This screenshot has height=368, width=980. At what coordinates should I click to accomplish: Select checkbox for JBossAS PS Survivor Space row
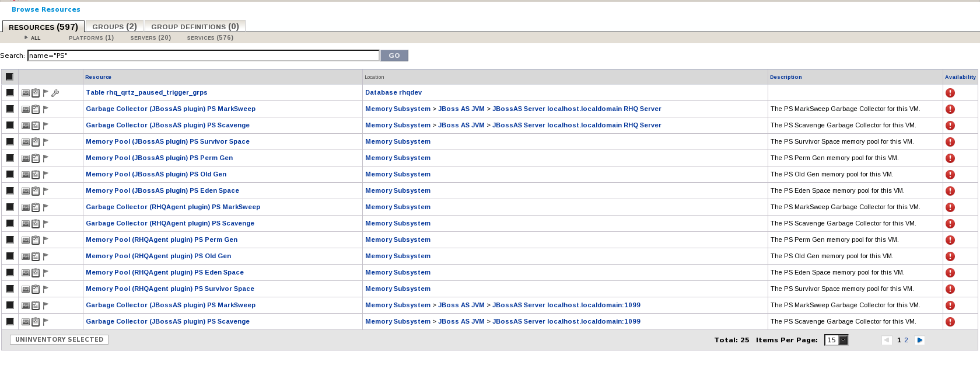point(10,141)
